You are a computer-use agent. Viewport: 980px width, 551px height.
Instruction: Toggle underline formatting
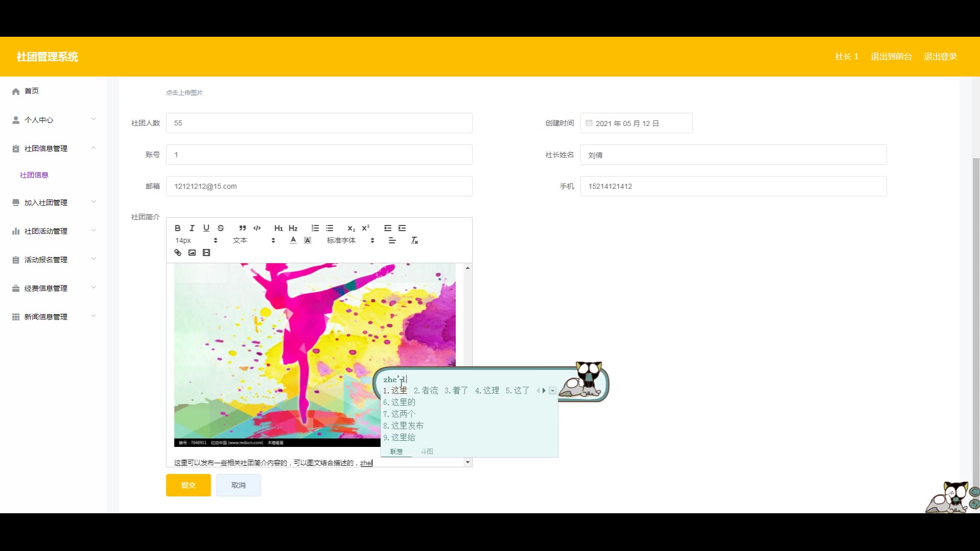click(x=206, y=228)
